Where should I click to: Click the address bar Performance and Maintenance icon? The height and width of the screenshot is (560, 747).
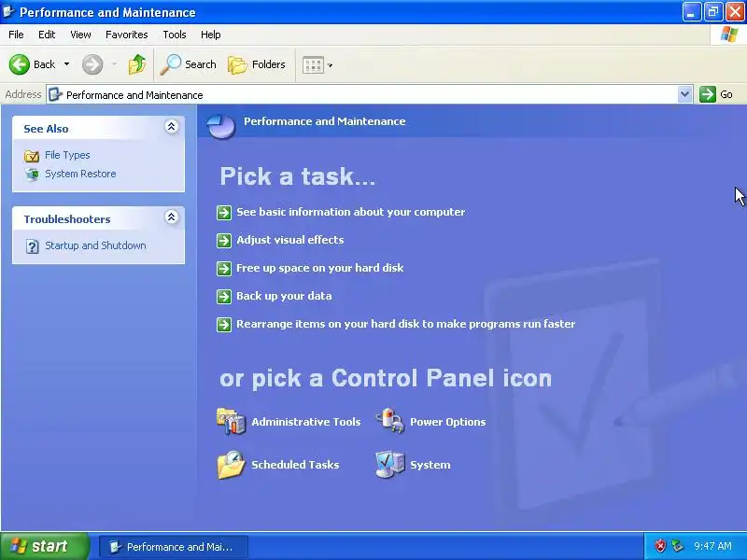point(56,94)
